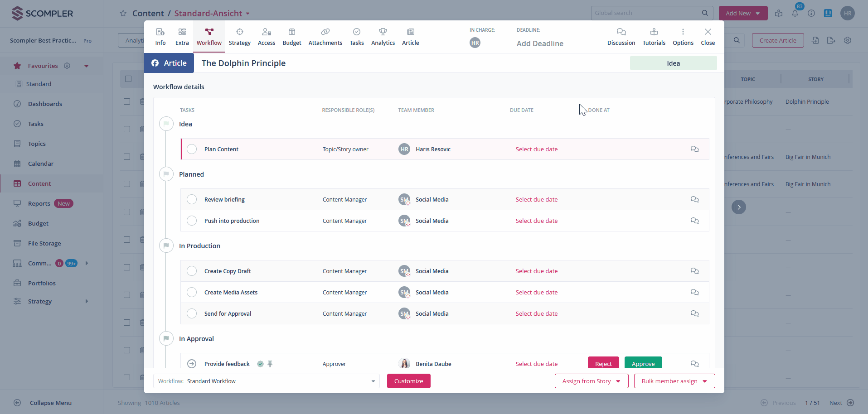Select the Strategy icon in the article toolbar
Image resolution: width=868 pixels, height=414 pixels.
tap(239, 36)
